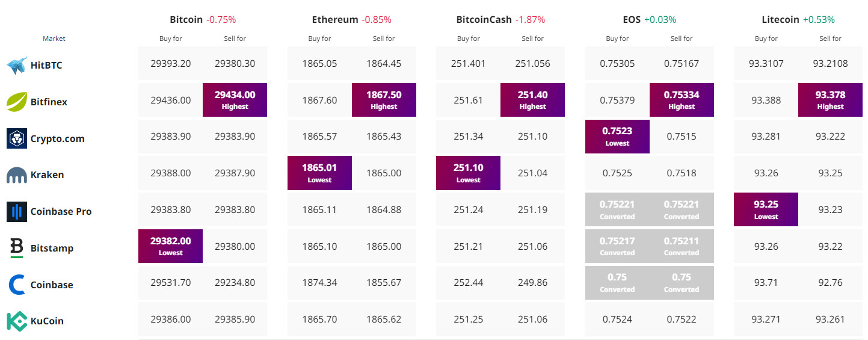Click Bitstamp lowest Bitcoin buy price cell
The image size is (868, 340).
tap(170, 246)
